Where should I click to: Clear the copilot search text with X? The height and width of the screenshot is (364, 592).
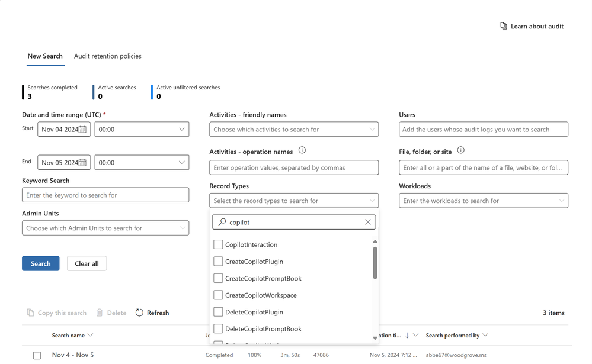[x=368, y=222]
